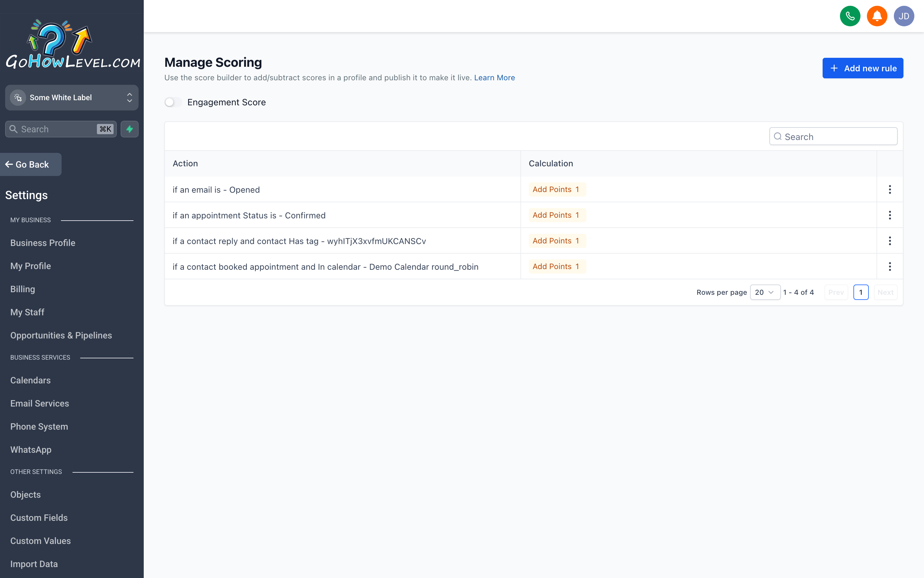Follow the Learn More link

[494, 78]
